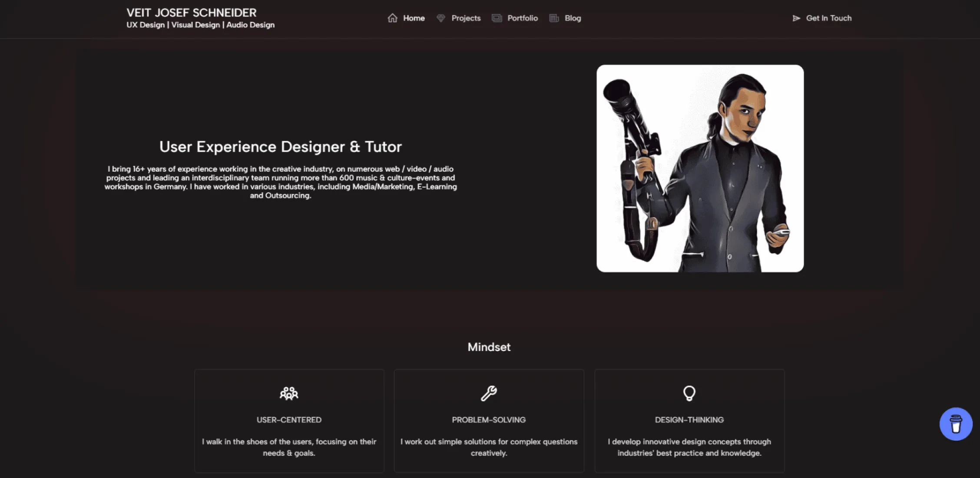Click the problem-solving wrench icon
The width and height of the screenshot is (980, 478).
pyautogui.click(x=489, y=393)
